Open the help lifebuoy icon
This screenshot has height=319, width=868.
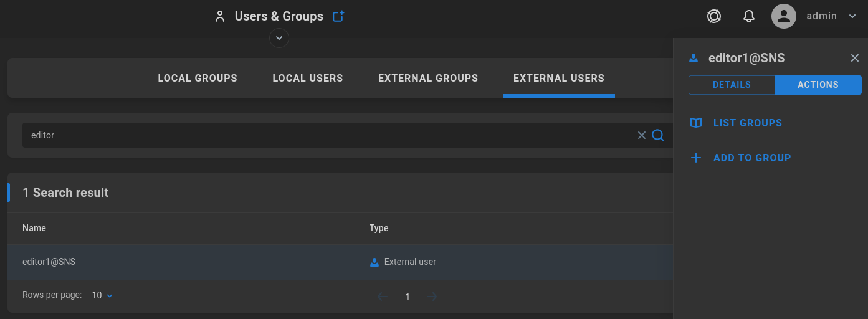(714, 16)
